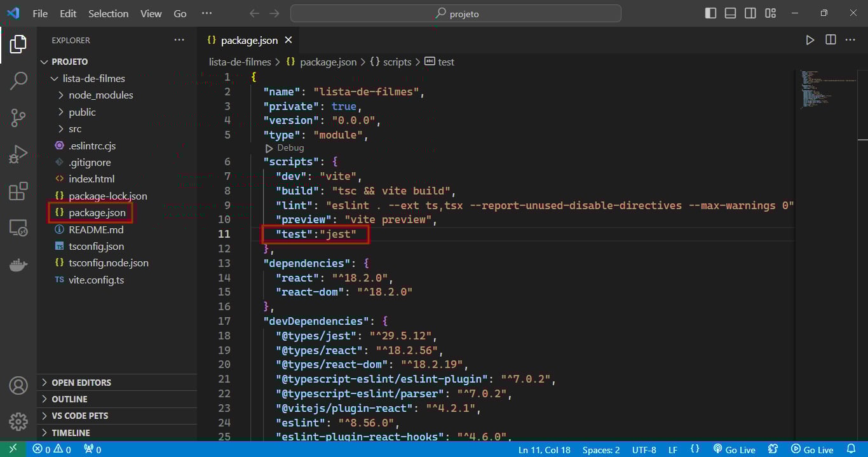868x457 pixels.
Task: Open Remote Explorer in activity bar
Action: click(x=18, y=228)
